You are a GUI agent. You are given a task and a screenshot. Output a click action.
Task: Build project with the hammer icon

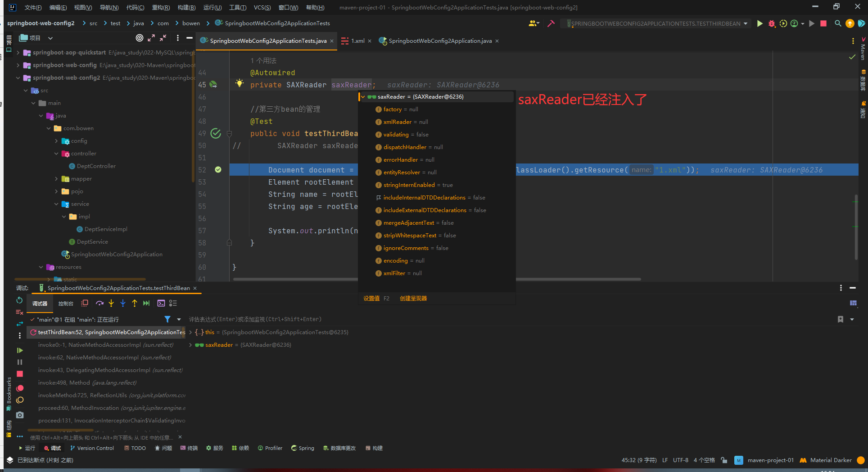(x=551, y=23)
